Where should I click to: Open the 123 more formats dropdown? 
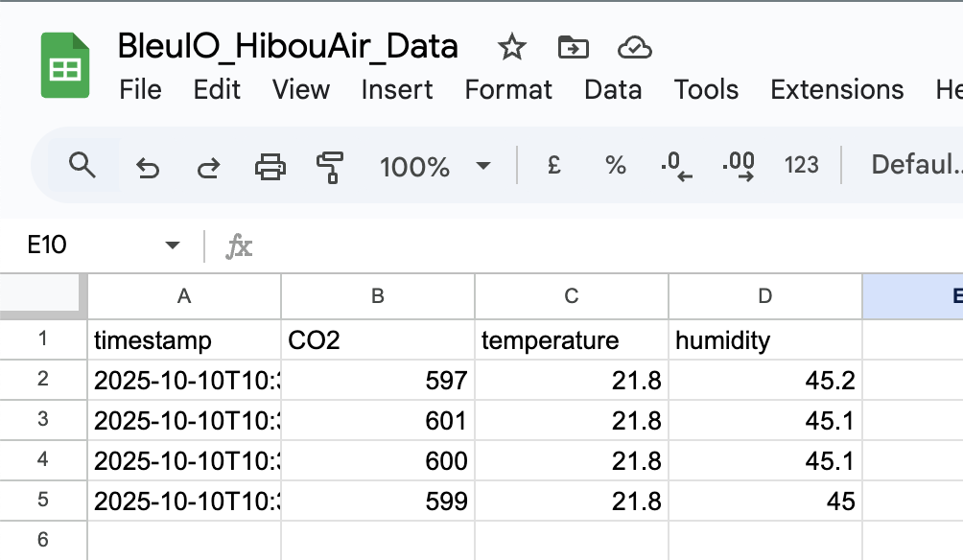801,166
